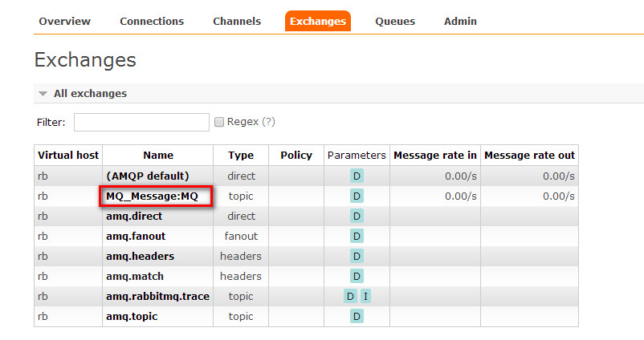Click the D badge for amq.headers
The width and height of the screenshot is (644, 340).
tap(357, 257)
